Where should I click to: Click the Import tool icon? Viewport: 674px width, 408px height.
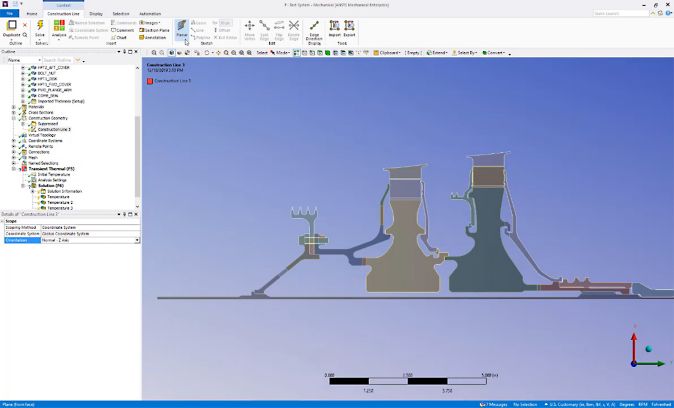pos(334,25)
